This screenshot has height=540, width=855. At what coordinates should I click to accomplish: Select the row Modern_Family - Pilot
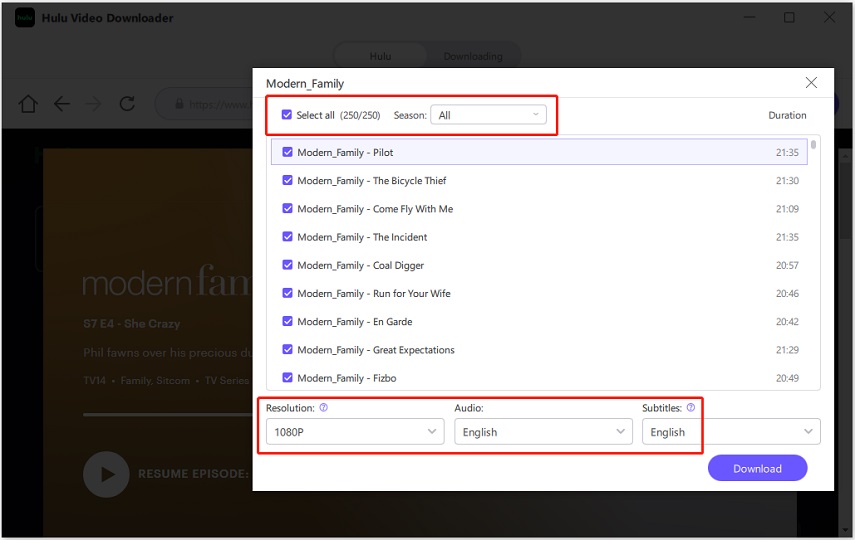coord(539,152)
